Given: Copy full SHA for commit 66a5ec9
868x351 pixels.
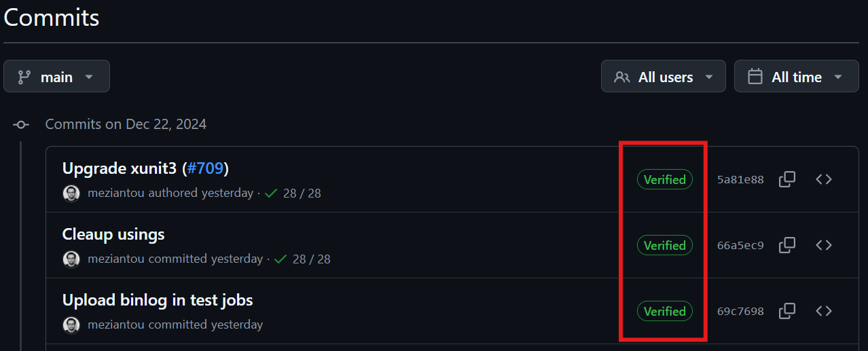Looking at the screenshot, I should [787, 245].
